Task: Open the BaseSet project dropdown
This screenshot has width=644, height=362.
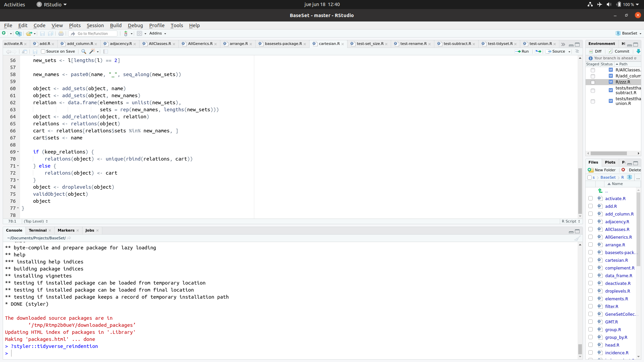Action: (x=629, y=34)
